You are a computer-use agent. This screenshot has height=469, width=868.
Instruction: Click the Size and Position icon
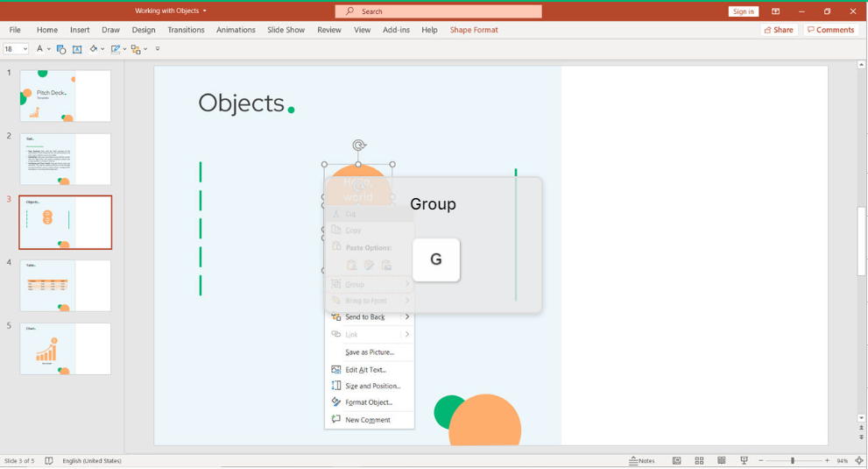[335, 386]
